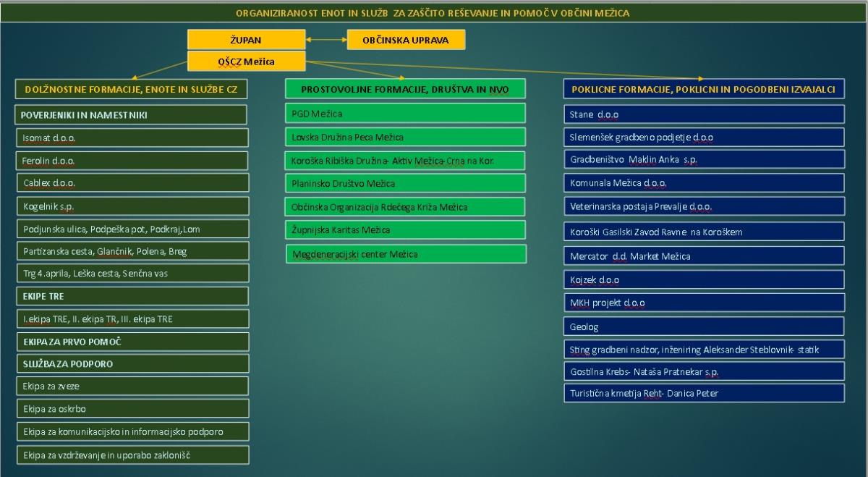The height and width of the screenshot is (477, 868).
Task: Click Turistična kmetija Reht- Danica Peter
Action: click(x=704, y=393)
